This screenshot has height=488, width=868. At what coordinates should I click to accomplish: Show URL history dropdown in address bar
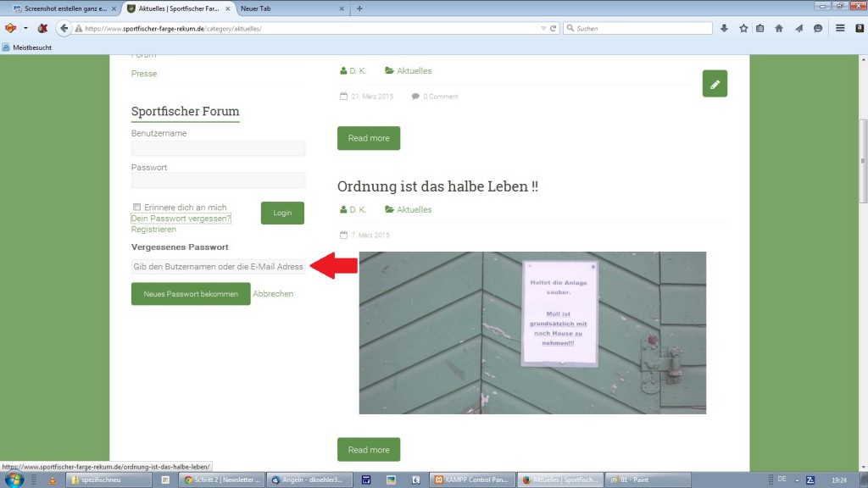click(543, 28)
